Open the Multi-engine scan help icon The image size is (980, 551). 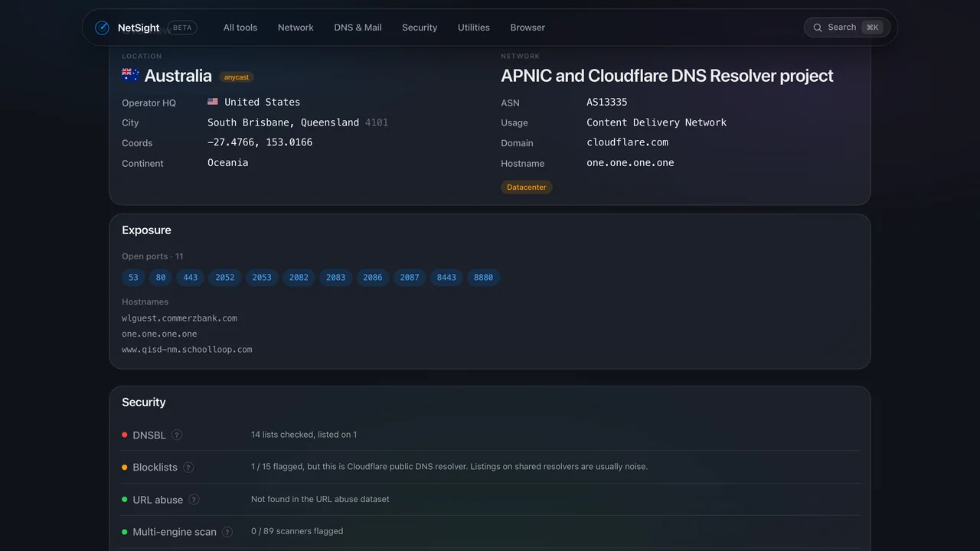(x=227, y=532)
